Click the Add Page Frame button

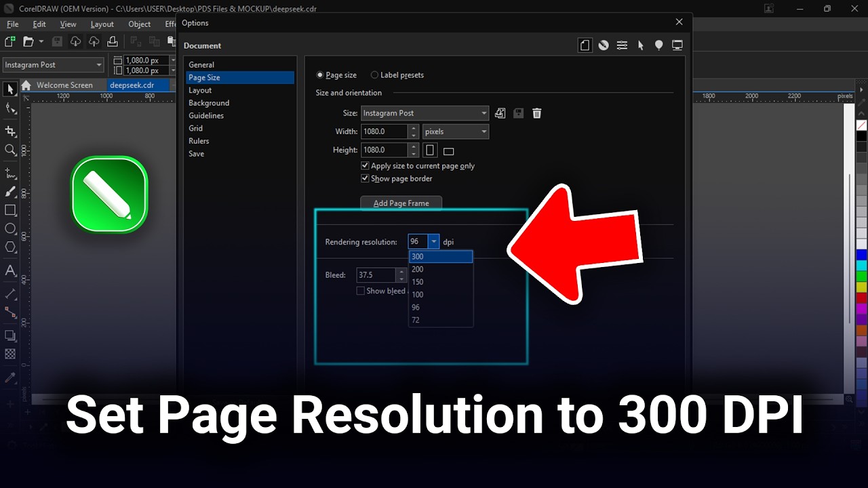click(401, 203)
